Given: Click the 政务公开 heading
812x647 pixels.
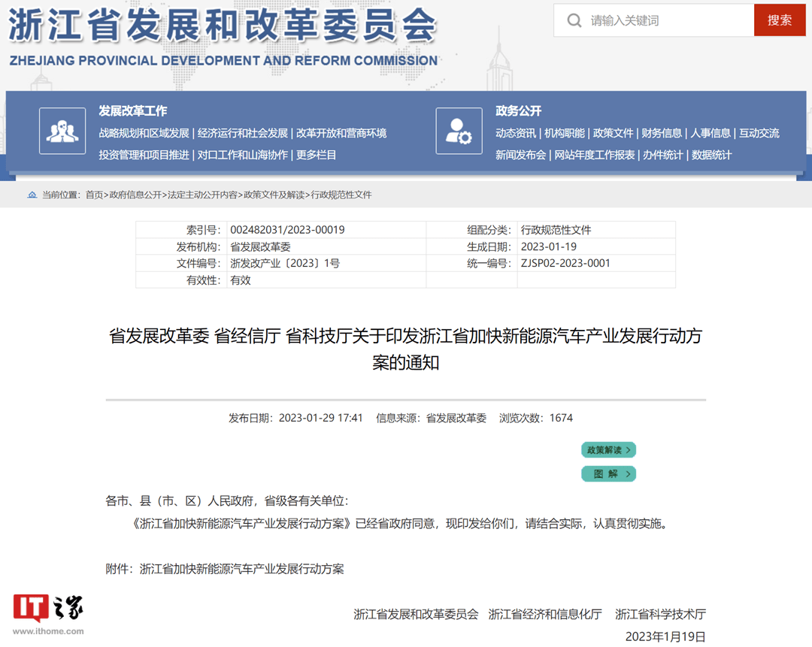Looking at the screenshot, I should pyautogui.click(x=518, y=110).
